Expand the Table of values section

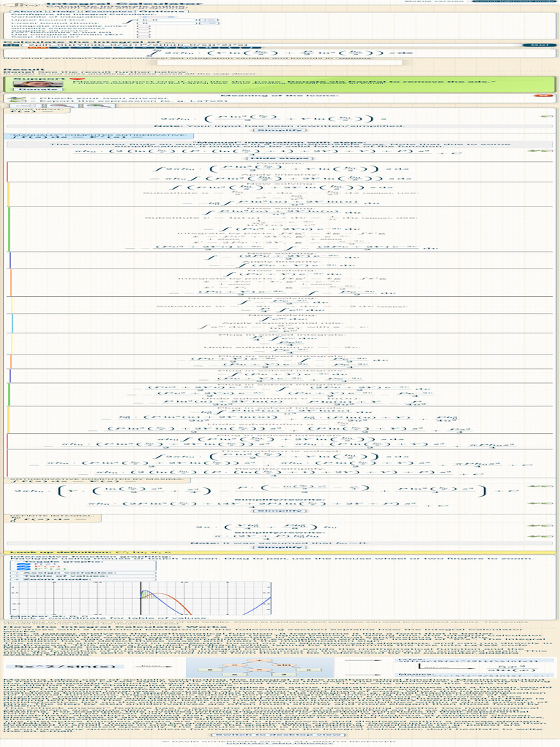pos(83,576)
